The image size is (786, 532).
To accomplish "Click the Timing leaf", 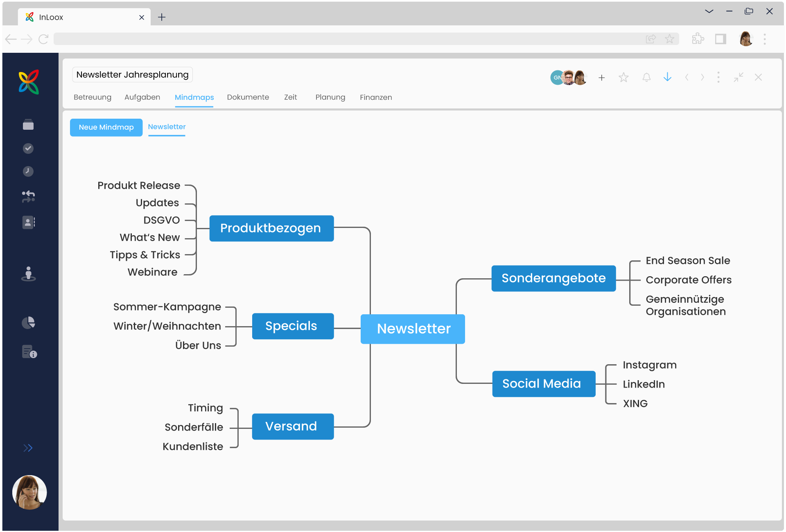I will point(206,408).
